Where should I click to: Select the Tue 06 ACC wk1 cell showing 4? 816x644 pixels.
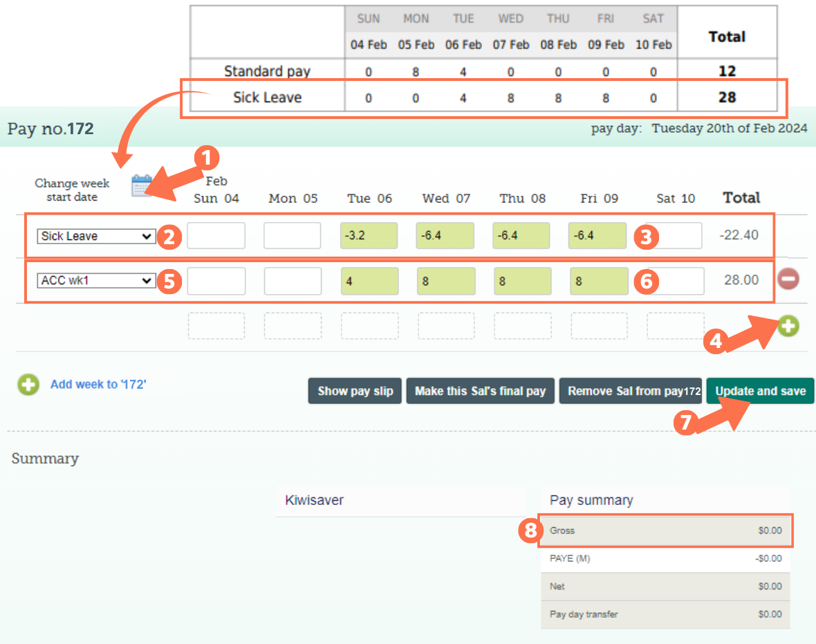[x=369, y=281]
